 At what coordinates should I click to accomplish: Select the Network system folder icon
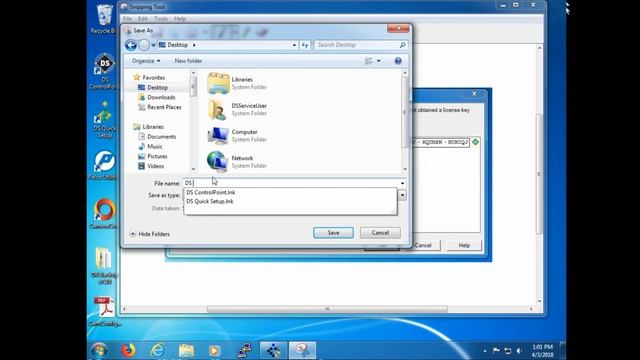[x=217, y=162]
